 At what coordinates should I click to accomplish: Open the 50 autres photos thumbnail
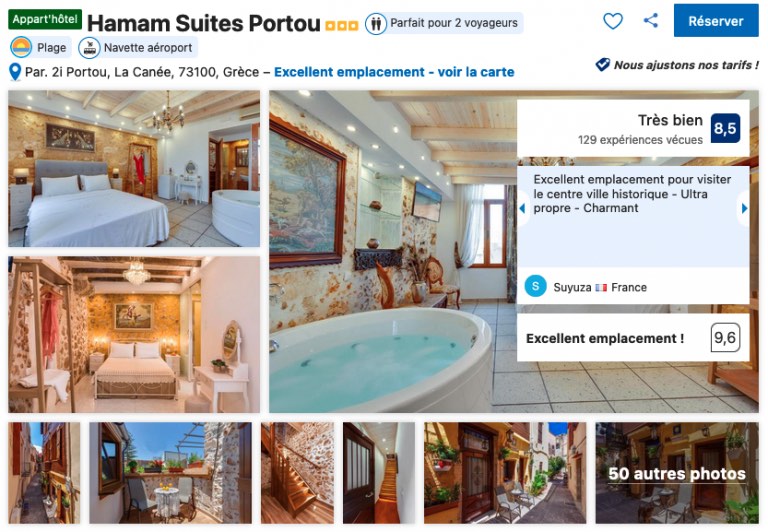point(676,473)
